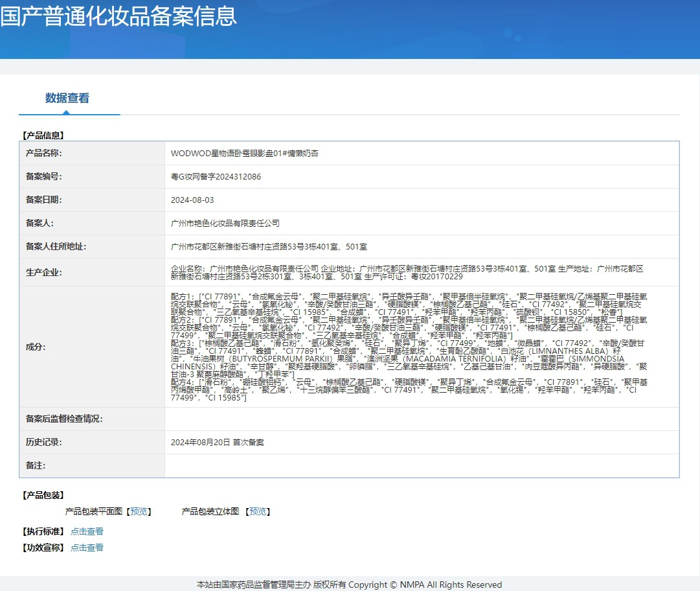Click the 备案编号 row label

pos(44,176)
